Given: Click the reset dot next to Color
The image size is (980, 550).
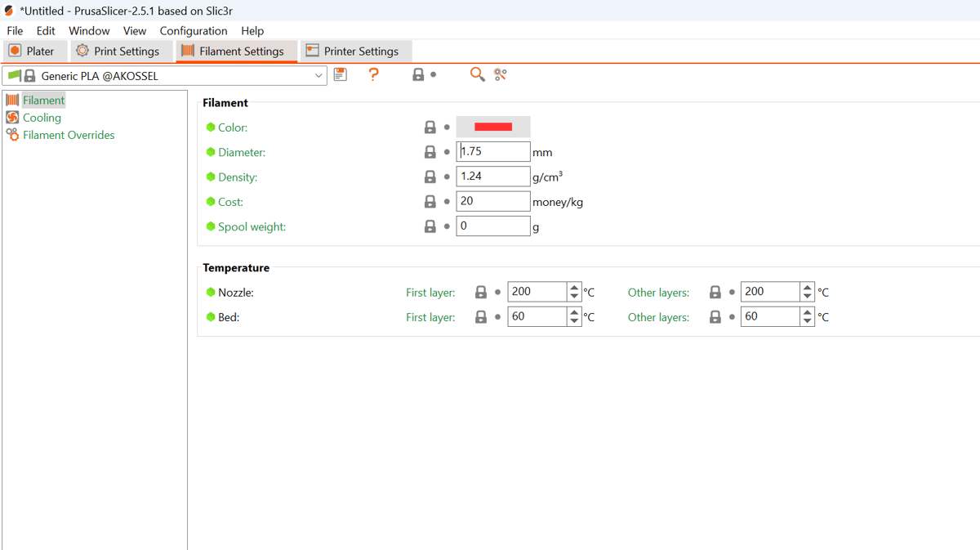Looking at the screenshot, I should (x=447, y=127).
